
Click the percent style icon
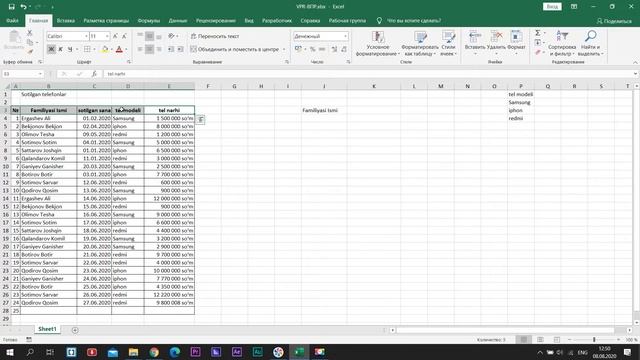click(x=313, y=49)
